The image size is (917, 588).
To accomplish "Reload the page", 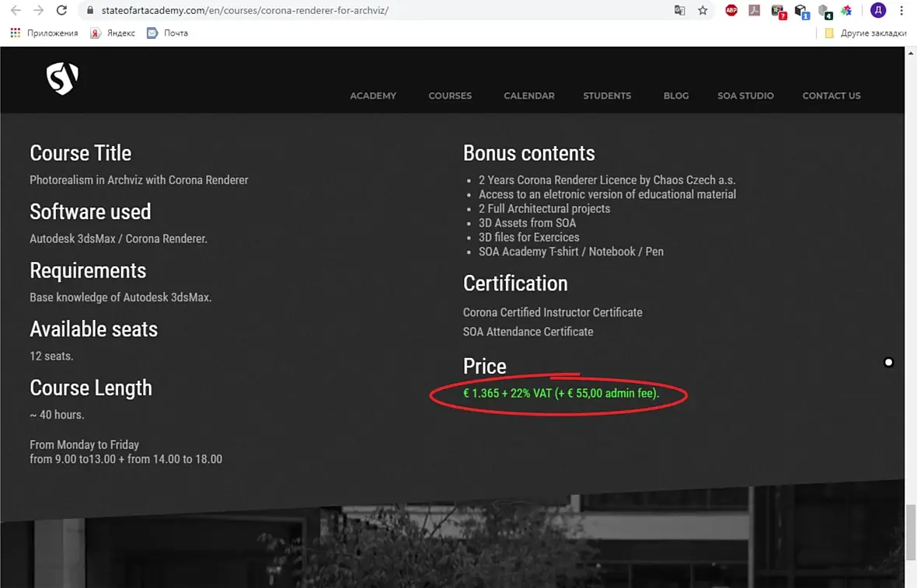I will (x=61, y=10).
